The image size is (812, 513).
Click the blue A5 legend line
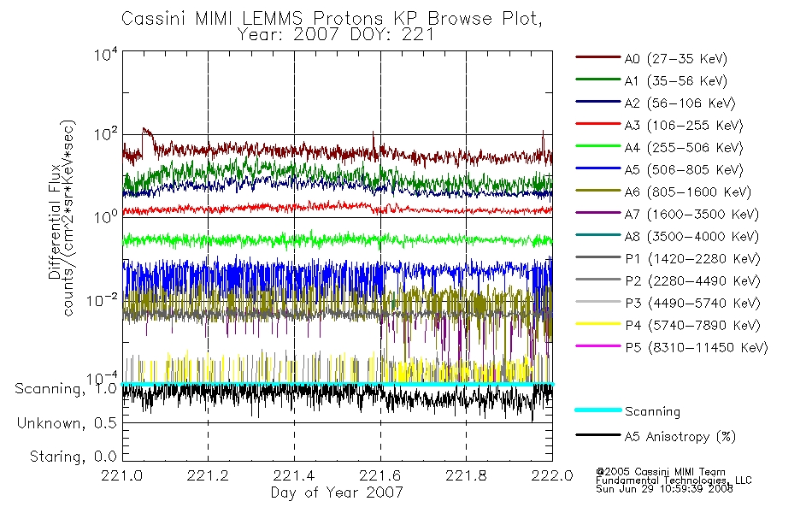pyautogui.click(x=597, y=168)
